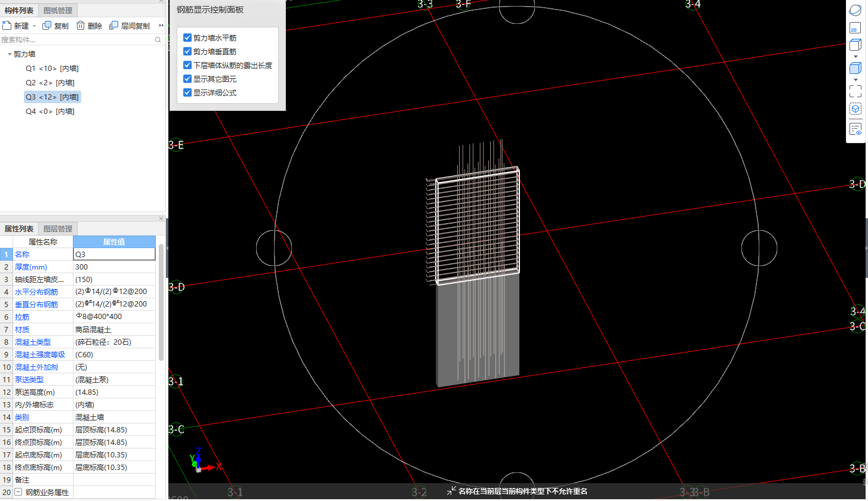Click the 内/外墙标志 value (内墙)

pyautogui.click(x=114, y=404)
